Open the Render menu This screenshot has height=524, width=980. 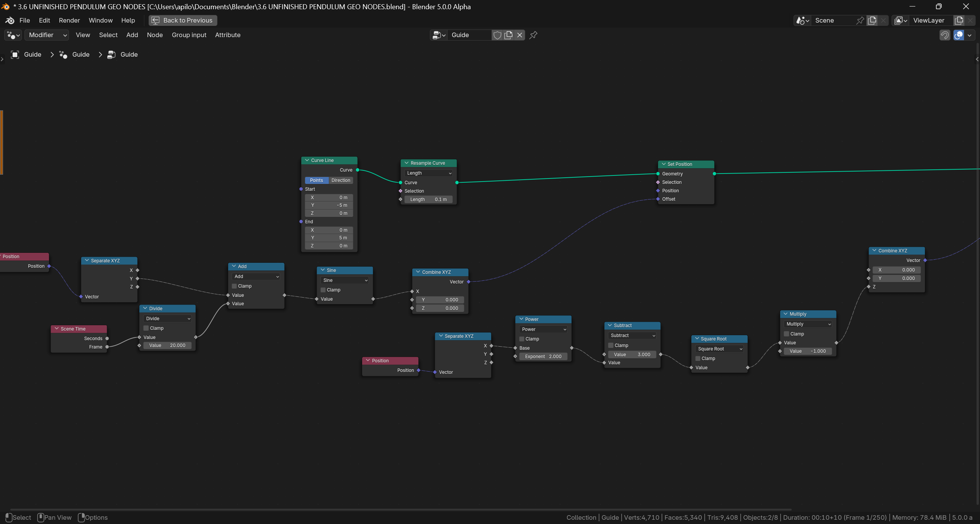click(x=69, y=20)
